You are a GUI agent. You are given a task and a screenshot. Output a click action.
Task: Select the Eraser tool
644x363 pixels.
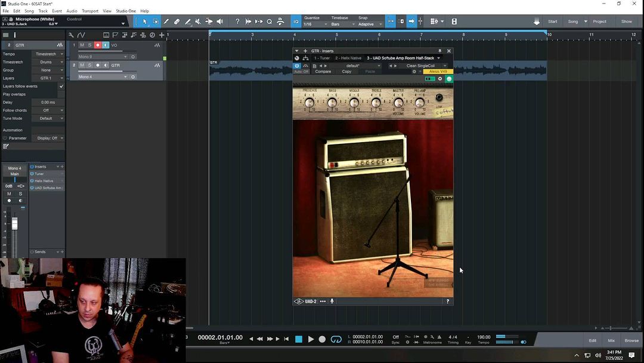[177, 21]
